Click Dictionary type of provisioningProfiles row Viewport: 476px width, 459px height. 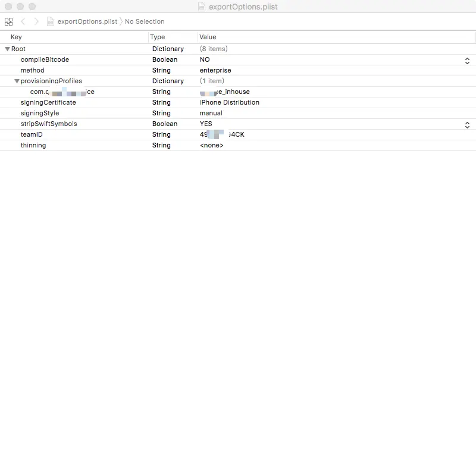(168, 81)
